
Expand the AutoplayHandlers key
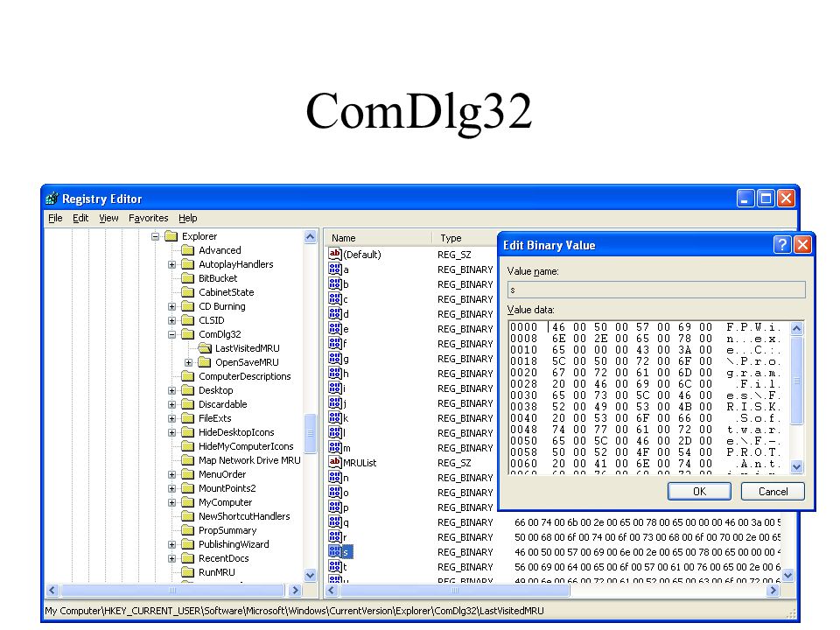(x=172, y=264)
